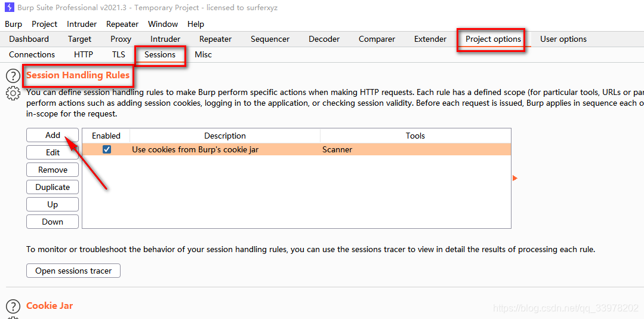Click Add to create session rule
The image size is (644, 319).
pos(53,135)
